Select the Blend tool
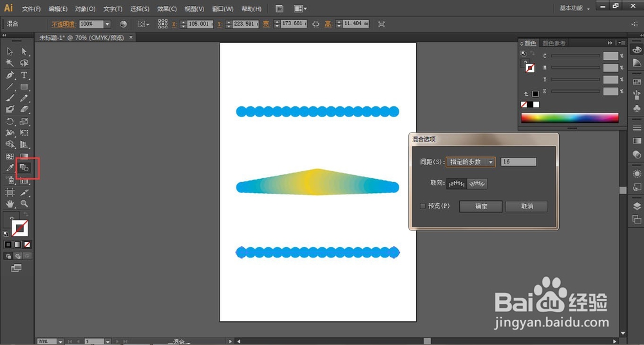644x345 pixels. pos(24,167)
